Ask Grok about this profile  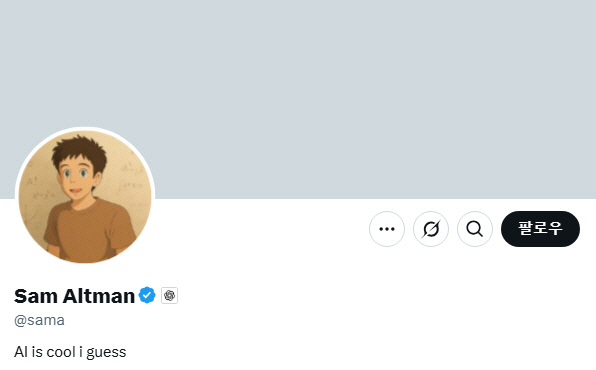pyautogui.click(x=431, y=229)
